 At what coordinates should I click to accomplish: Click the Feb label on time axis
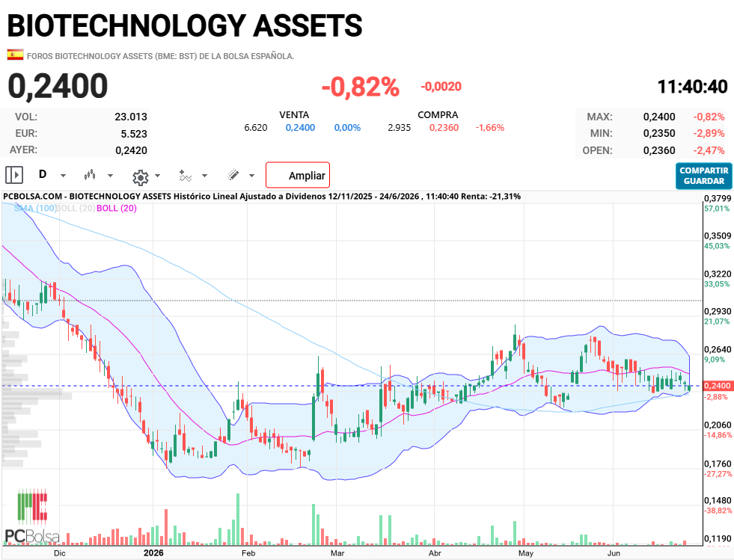248,553
